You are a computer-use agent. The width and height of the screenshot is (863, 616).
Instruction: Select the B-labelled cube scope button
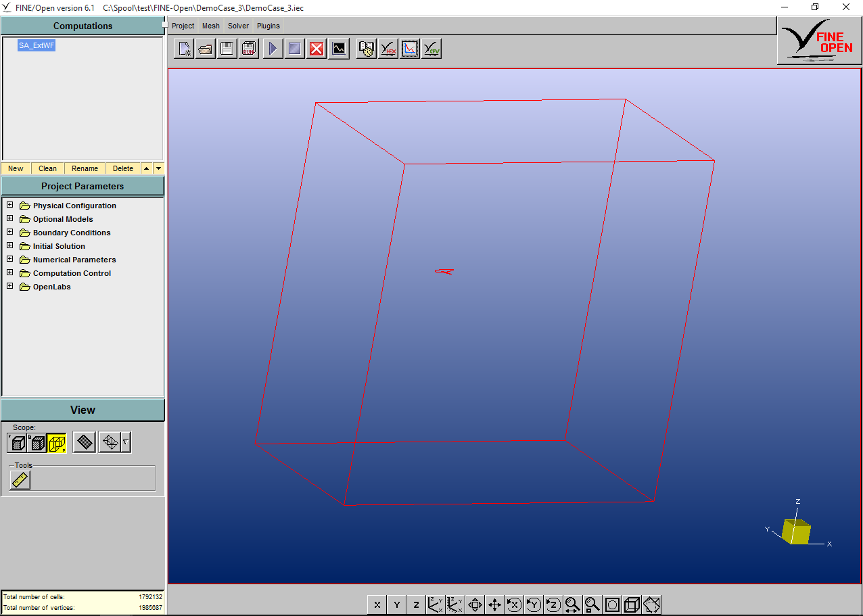click(38, 443)
